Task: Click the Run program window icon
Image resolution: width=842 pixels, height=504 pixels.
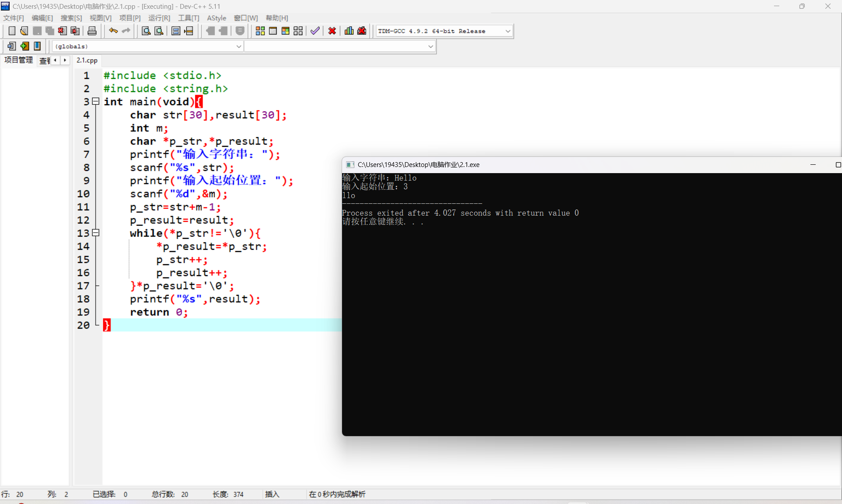Action: tap(273, 31)
